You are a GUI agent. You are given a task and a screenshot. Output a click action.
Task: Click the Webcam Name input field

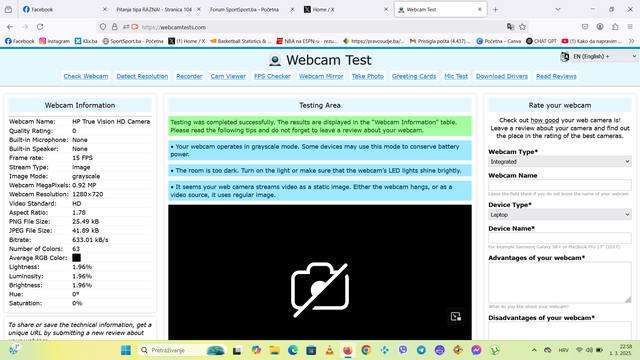coord(560,185)
